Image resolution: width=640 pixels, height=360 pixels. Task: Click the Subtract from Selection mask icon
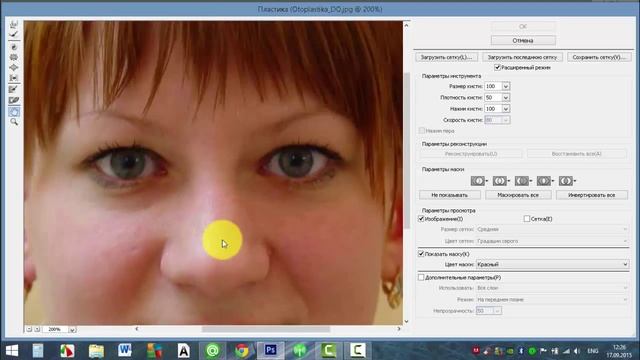coord(522,181)
